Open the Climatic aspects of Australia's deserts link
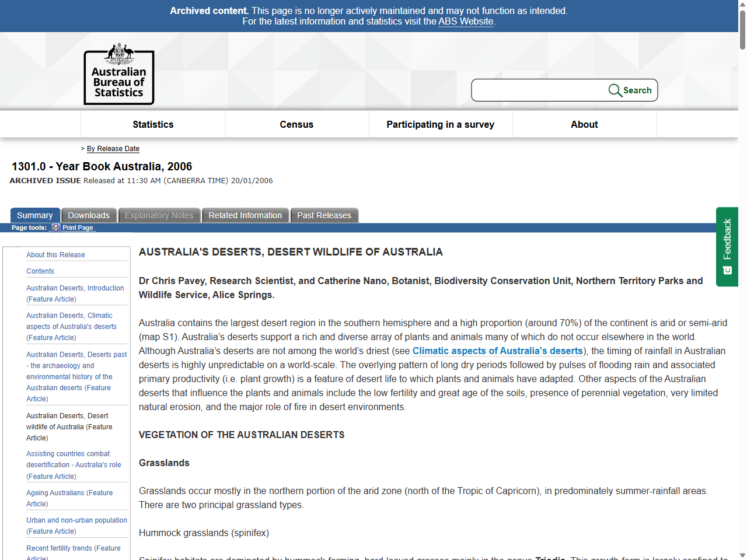The image size is (747, 560). (497, 351)
